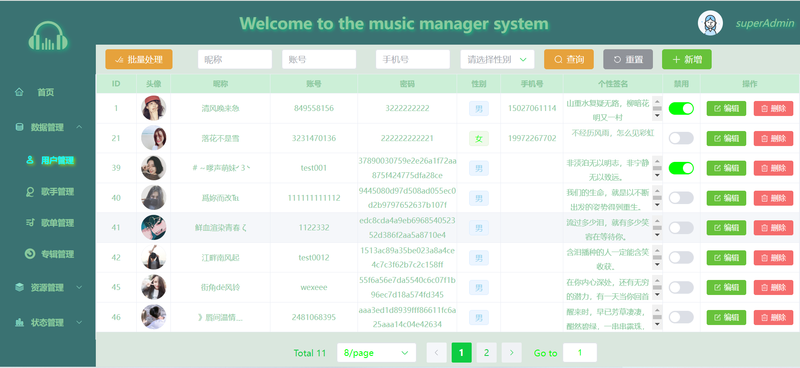800x368 pixels.
Task: Click the playlist icon beside 歌单管理
Action: [x=30, y=223]
